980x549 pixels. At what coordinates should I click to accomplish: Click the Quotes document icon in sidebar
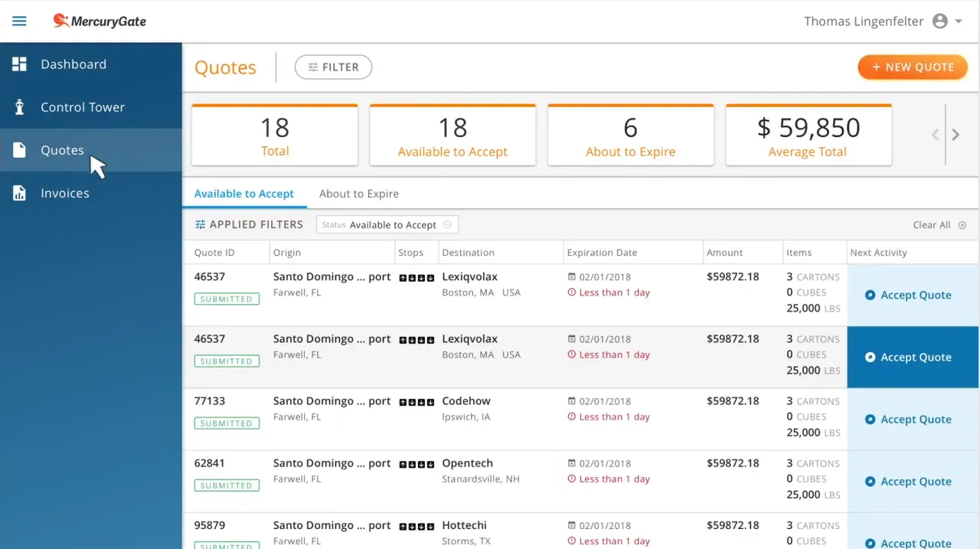tap(19, 150)
